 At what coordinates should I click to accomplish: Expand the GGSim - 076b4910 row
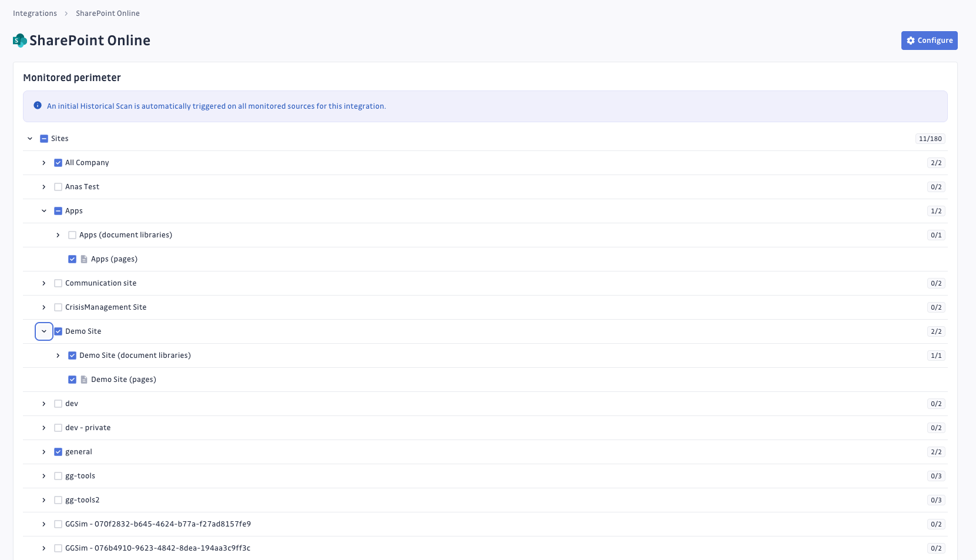point(44,548)
